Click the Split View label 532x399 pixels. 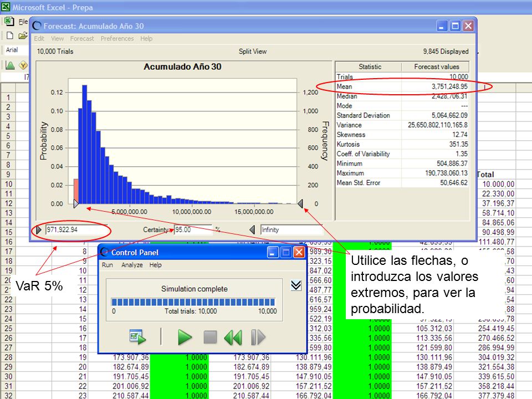click(253, 52)
